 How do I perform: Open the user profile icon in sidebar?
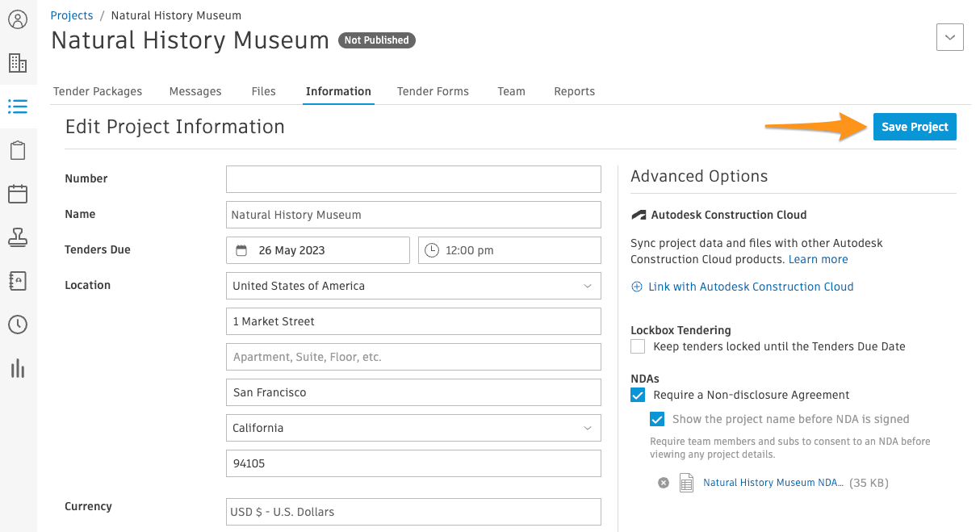coord(18,19)
